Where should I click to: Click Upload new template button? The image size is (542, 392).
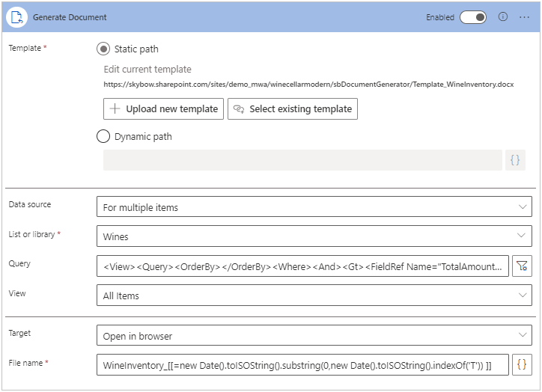click(163, 108)
